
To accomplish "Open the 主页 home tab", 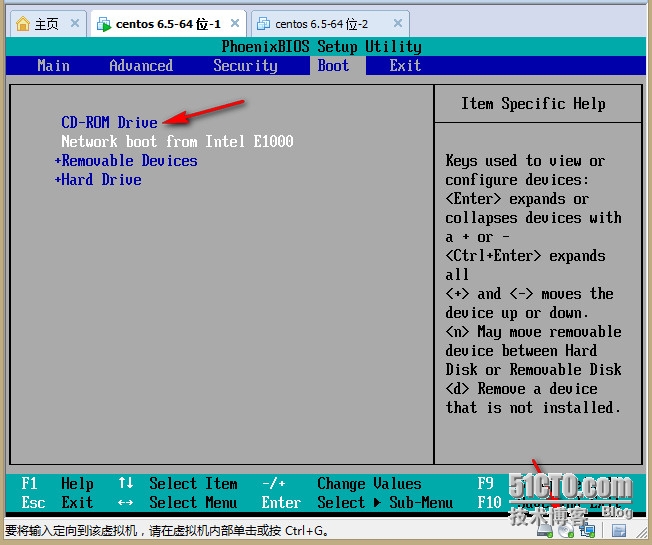I will 48,24.
